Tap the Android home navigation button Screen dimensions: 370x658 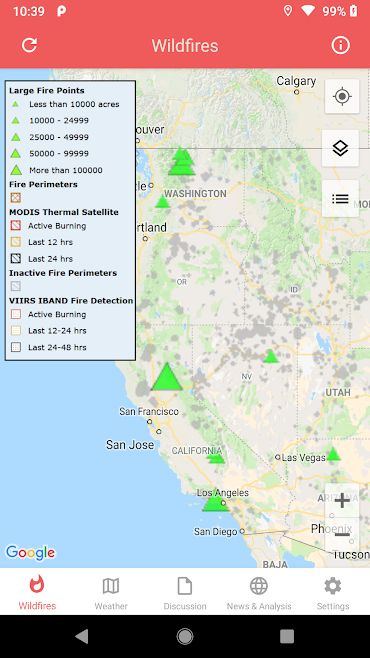(x=185, y=637)
